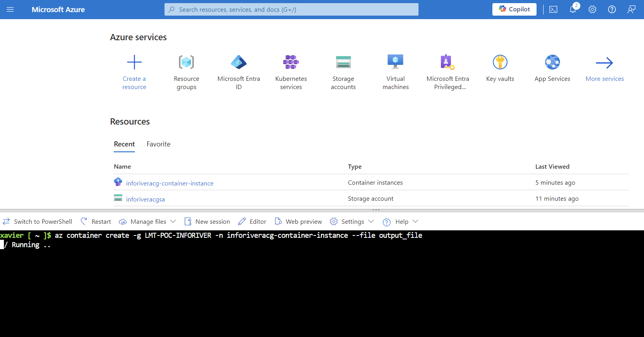Open the notifications bell
This screenshot has height=337, width=644.
pyautogui.click(x=573, y=9)
